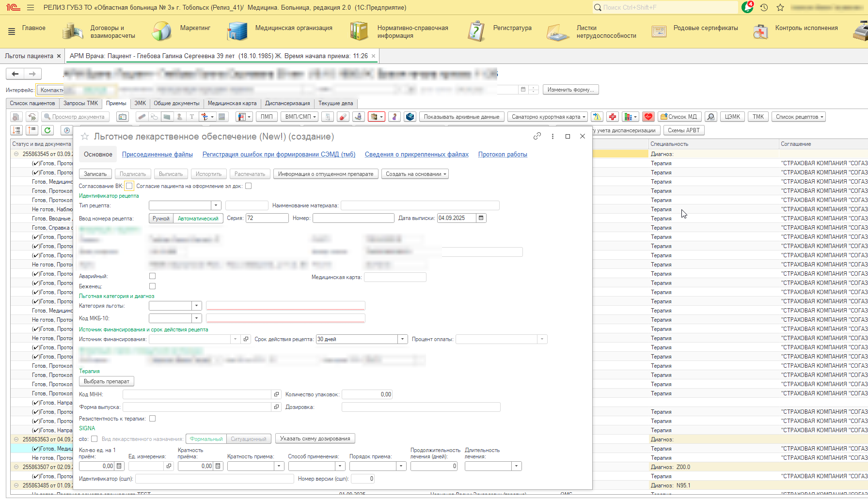The image size is (868, 501).
Task: Enable the Аварийный checkbox
Action: click(x=152, y=276)
